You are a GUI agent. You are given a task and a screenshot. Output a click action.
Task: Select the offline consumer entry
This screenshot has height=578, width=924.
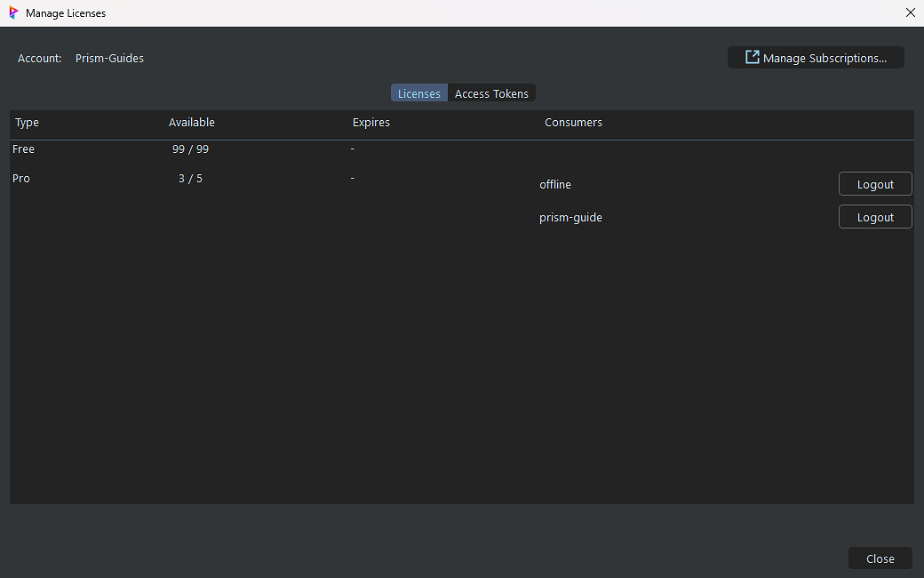point(555,185)
